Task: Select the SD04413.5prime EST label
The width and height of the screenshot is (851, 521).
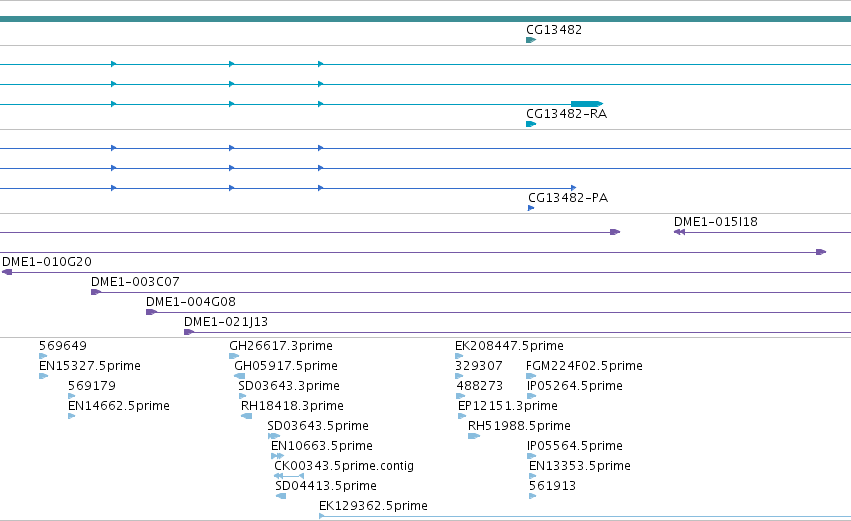Action: tap(326, 486)
